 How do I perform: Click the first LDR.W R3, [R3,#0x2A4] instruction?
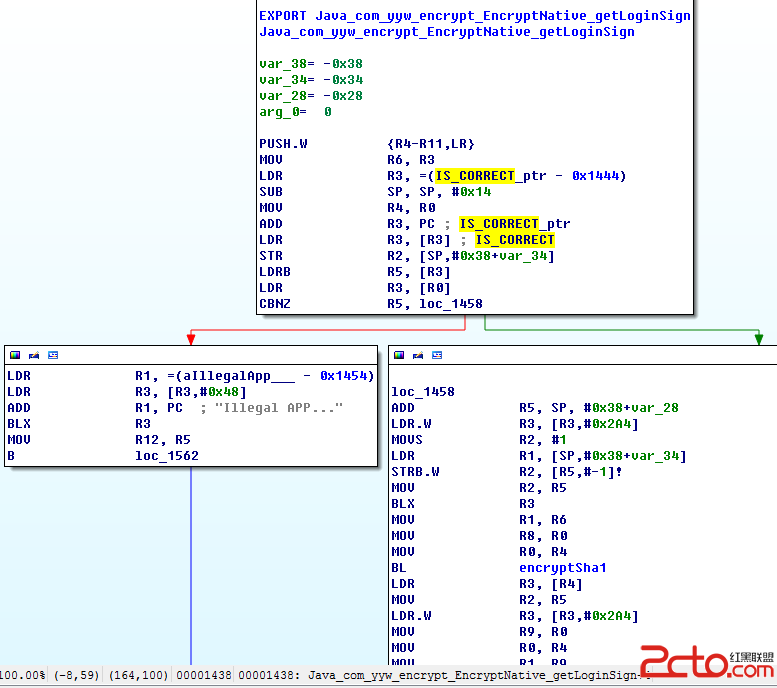click(x=515, y=424)
